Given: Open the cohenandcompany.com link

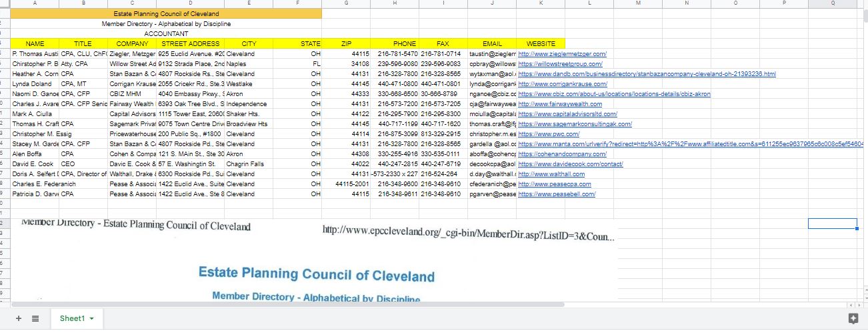Looking at the screenshot, I should tap(561, 154).
